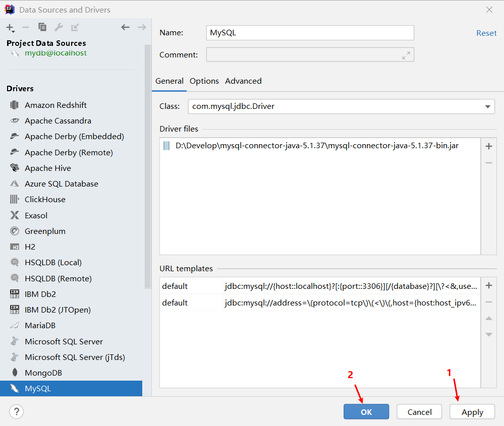The width and height of the screenshot is (504, 426).
Task: Click the Remove (minus) toolbar icon
Action: pos(26,28)
